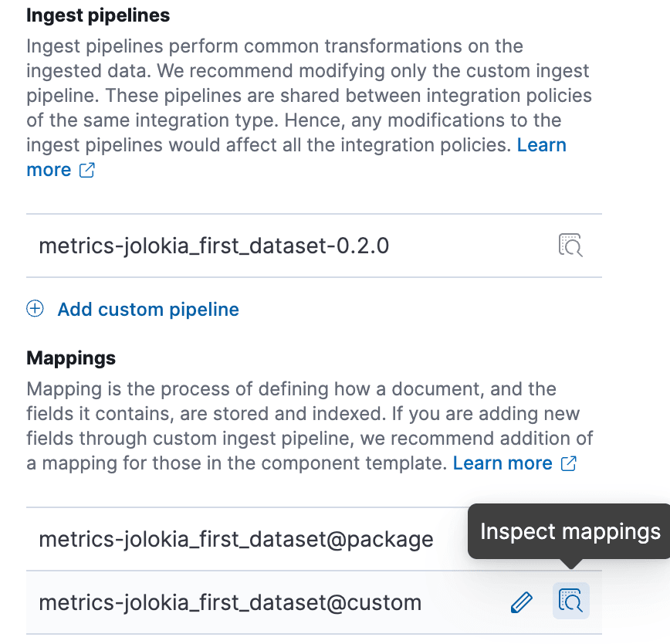This screenshot has width=670, height=644.
Task: Click the Mappings heading
Action: point(71,358)
